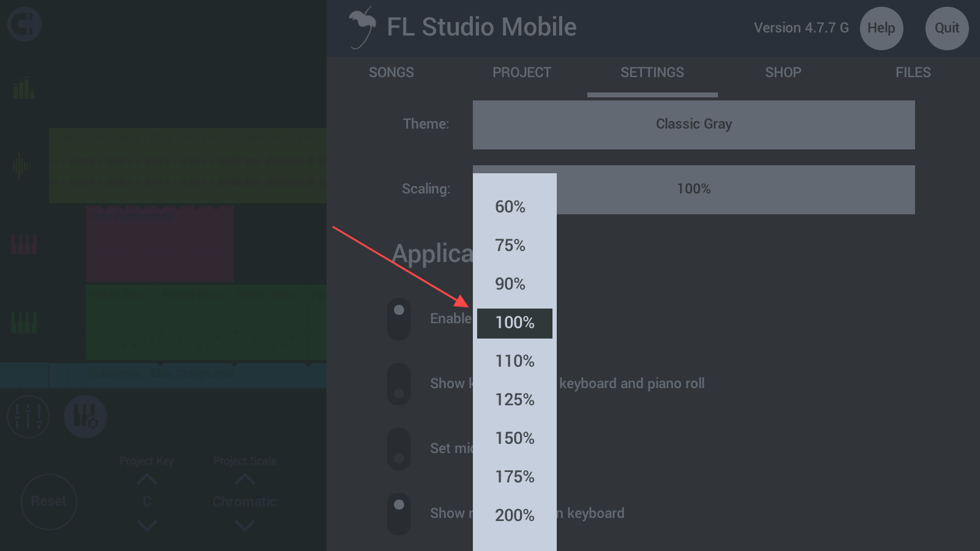
Task: Toggle the first Enable switch
Action: pos(399,319)
